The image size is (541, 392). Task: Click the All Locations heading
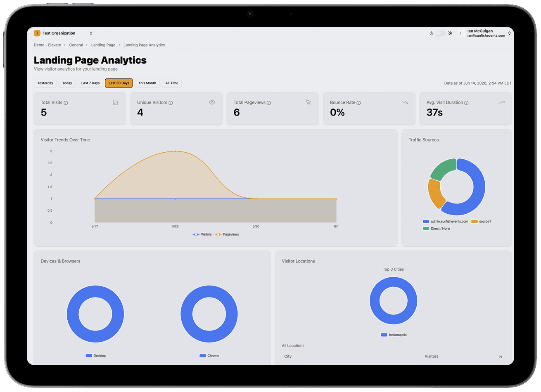(293, 346)
